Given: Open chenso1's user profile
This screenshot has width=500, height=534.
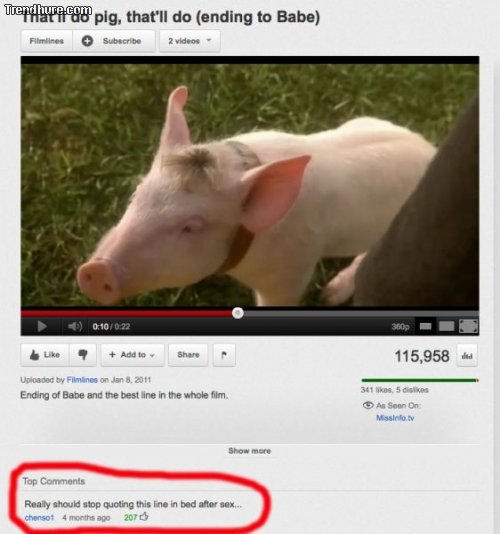Looking at the screenshot, I should point(39,517).
